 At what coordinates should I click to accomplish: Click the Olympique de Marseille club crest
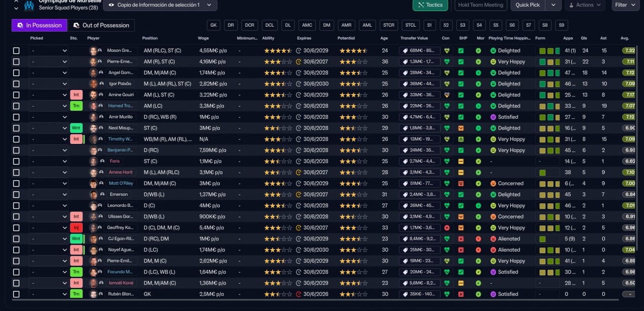tap(29, 6)
